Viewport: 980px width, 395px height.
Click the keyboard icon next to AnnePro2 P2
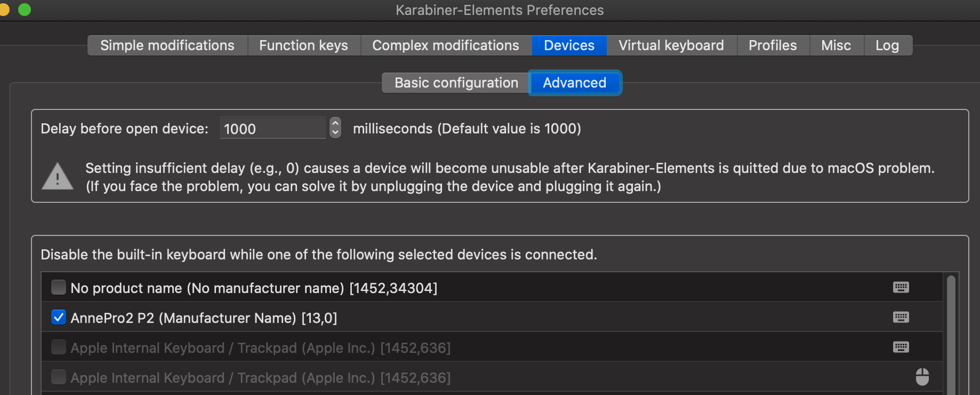click(901, 317)
